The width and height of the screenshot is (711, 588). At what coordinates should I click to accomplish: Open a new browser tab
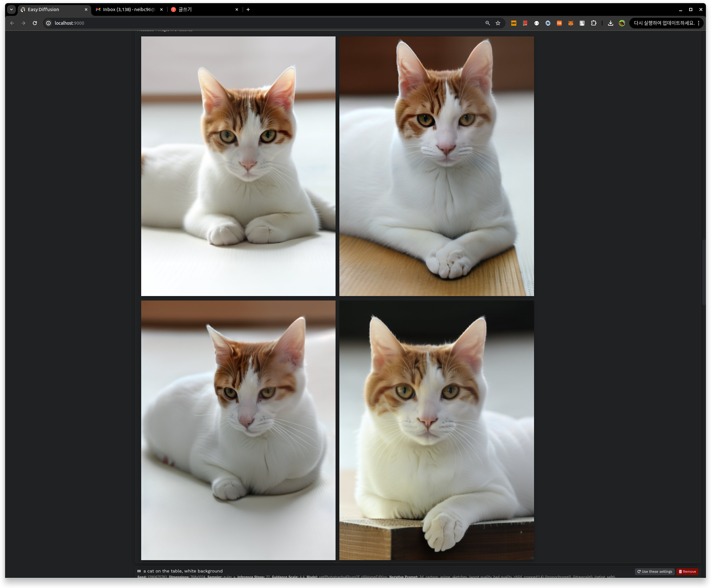(x=248, y=9)
